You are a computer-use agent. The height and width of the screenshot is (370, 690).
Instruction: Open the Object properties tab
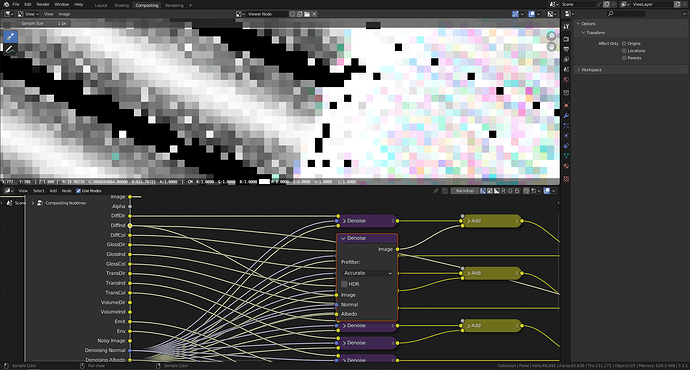click(566, 106)
